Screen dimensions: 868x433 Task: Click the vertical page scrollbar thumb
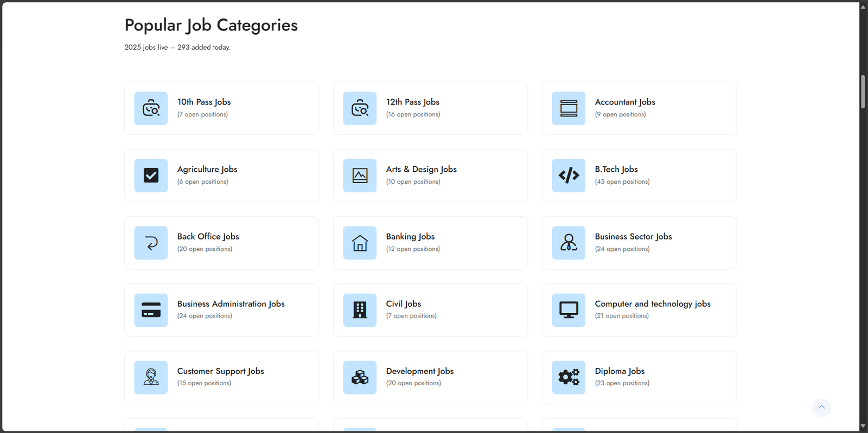[863, 92]
